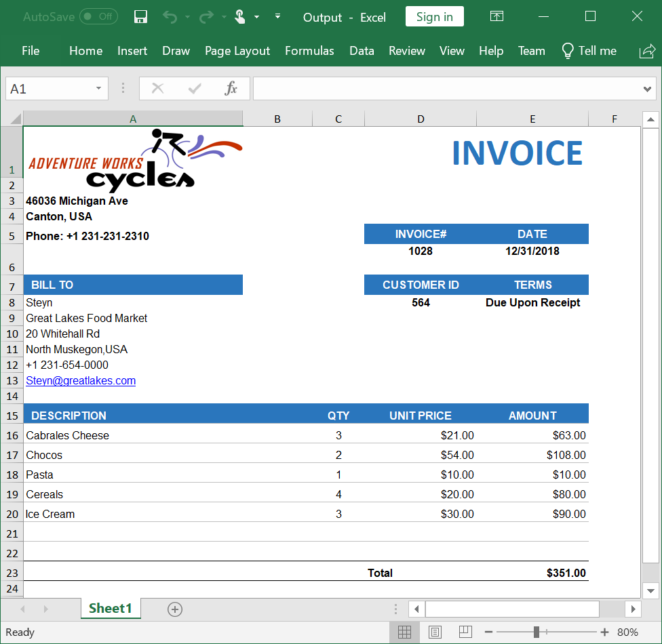The image size is (662, 644).
Task: Add a new sheet with plus icon
Action: [175, 609]
